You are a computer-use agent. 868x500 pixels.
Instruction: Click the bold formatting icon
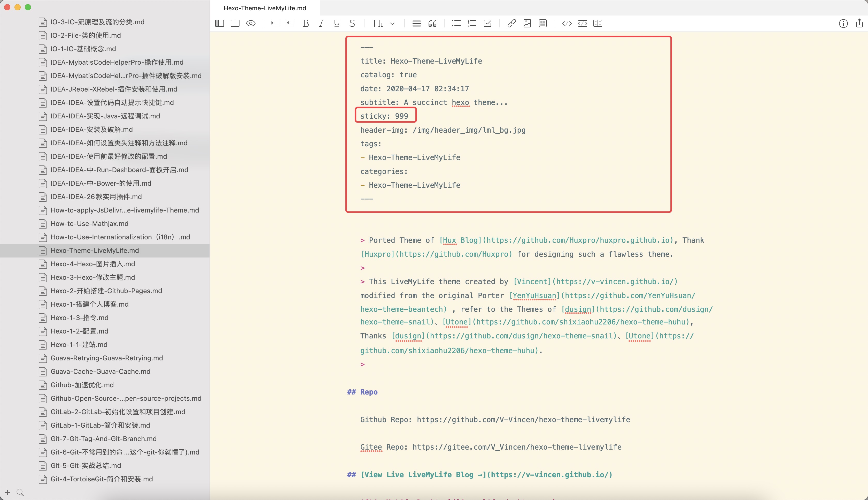point(306,23)
